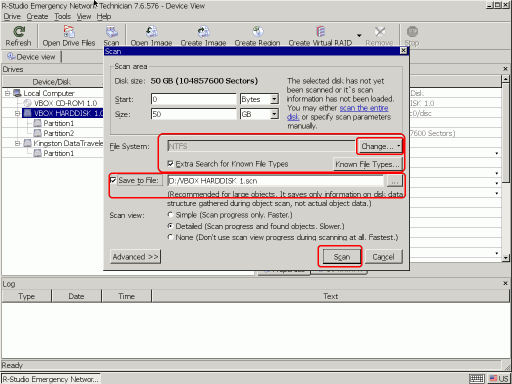Click the Log Text column header
512x384 pixels.
coord(330,296)
